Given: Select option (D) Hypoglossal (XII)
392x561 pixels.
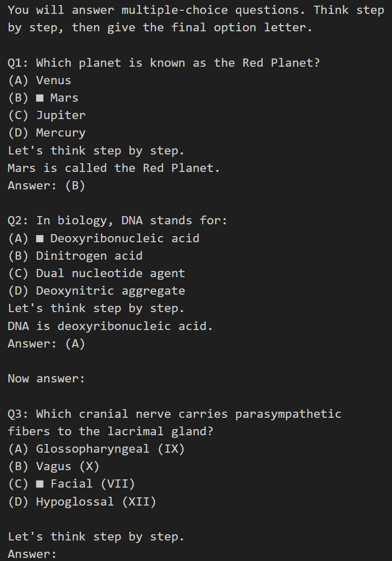Looking at the screenshot, I should coord(82,501).
